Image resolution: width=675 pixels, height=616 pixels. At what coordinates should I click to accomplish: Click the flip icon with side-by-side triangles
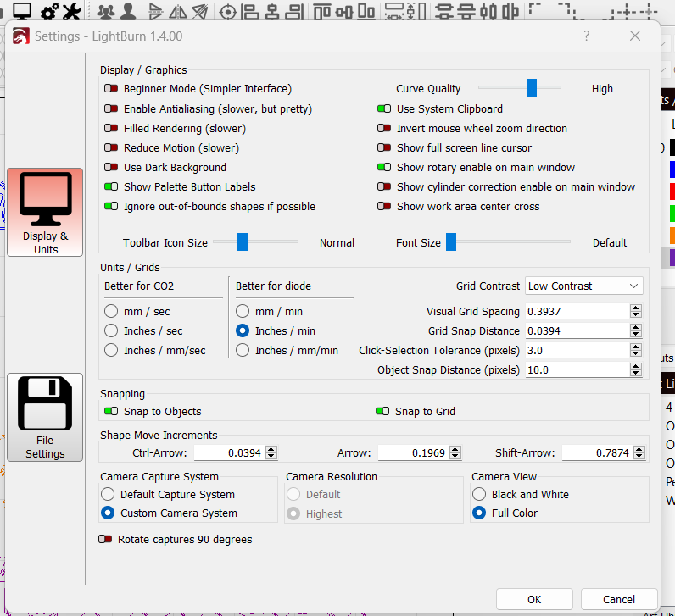(178, 12)
